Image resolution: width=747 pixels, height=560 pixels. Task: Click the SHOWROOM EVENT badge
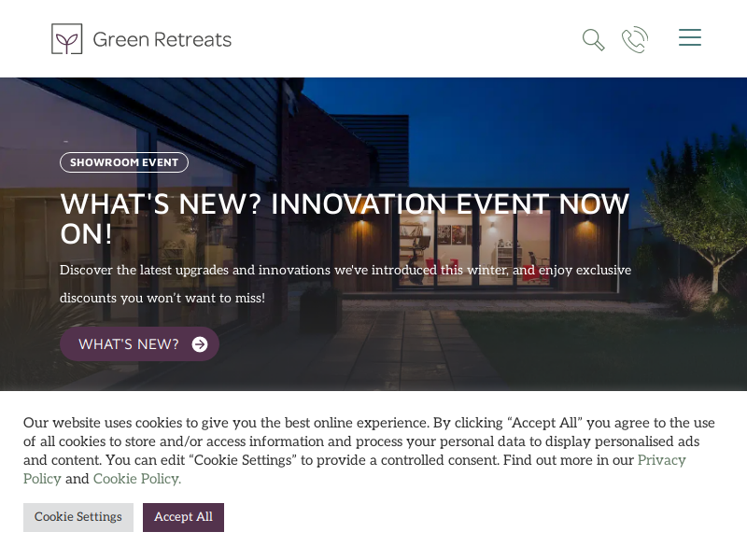point(124,162)
